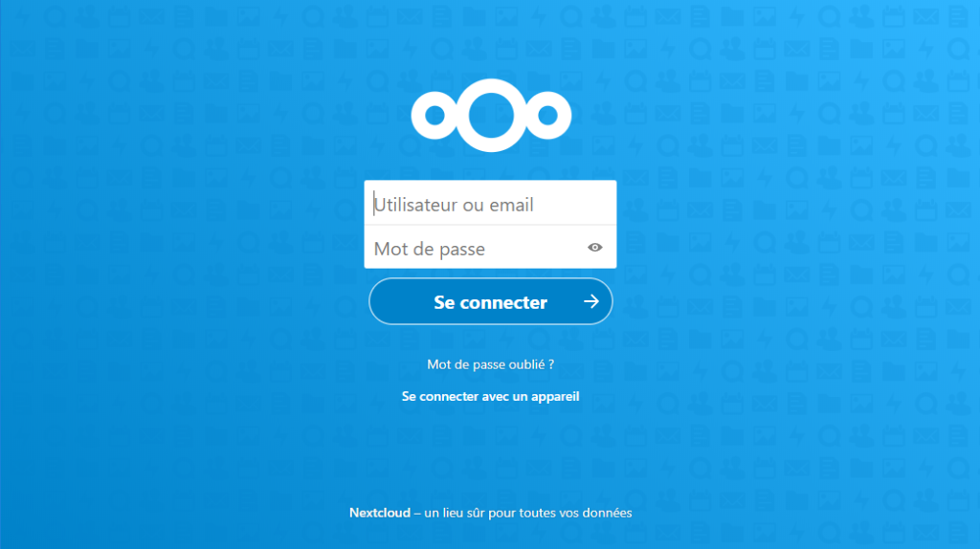Open the bold Nextcloud footer link
Image resolution: width=980 pixels, height=549 pixels.
[x=379, y=513]
